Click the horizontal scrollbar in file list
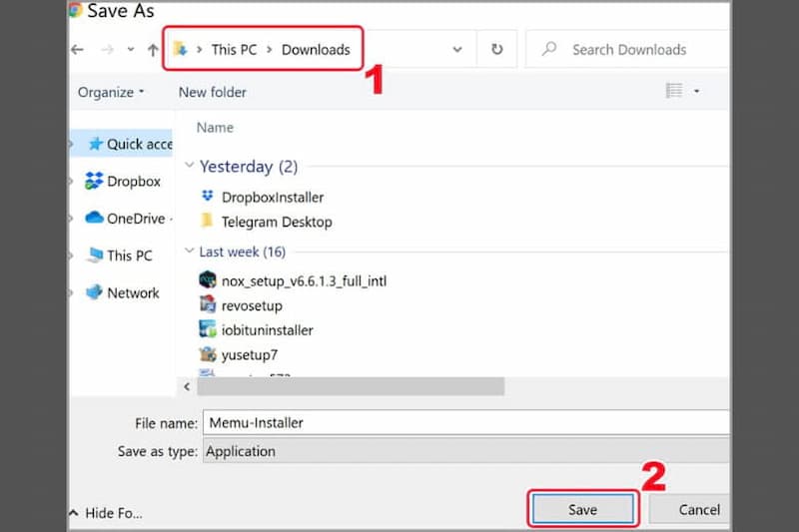 pyautogui.click(x=350, y=386)
